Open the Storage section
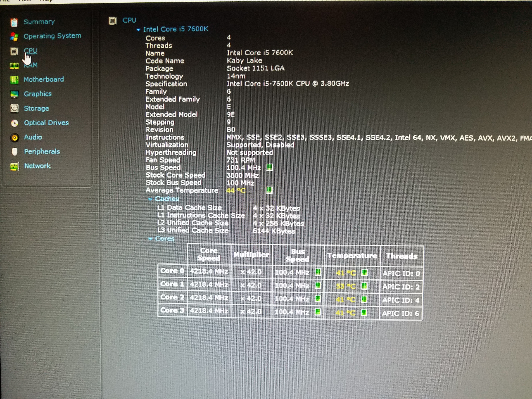 point(37,108)
